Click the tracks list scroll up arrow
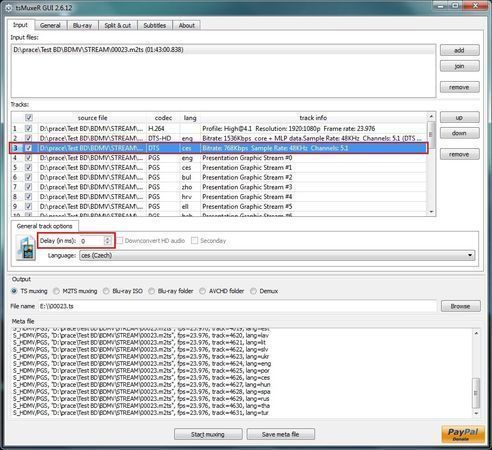 431,116
